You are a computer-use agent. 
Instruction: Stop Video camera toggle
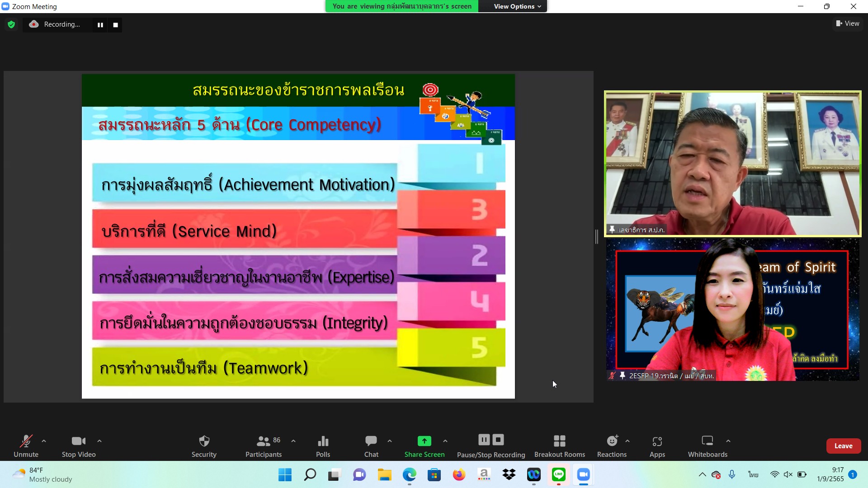[79, 445]
